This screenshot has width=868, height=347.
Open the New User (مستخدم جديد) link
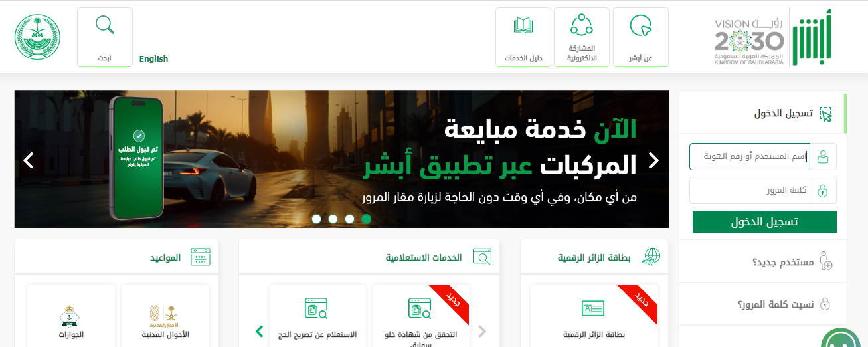pos(784,262)
